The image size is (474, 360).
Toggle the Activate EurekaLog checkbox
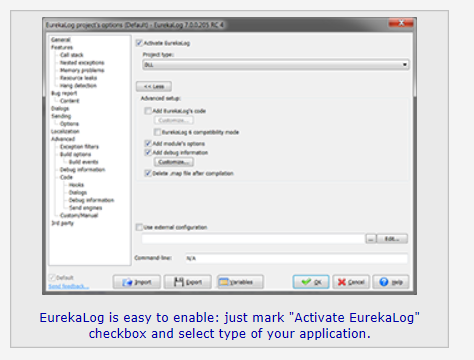tap(139, 43)
